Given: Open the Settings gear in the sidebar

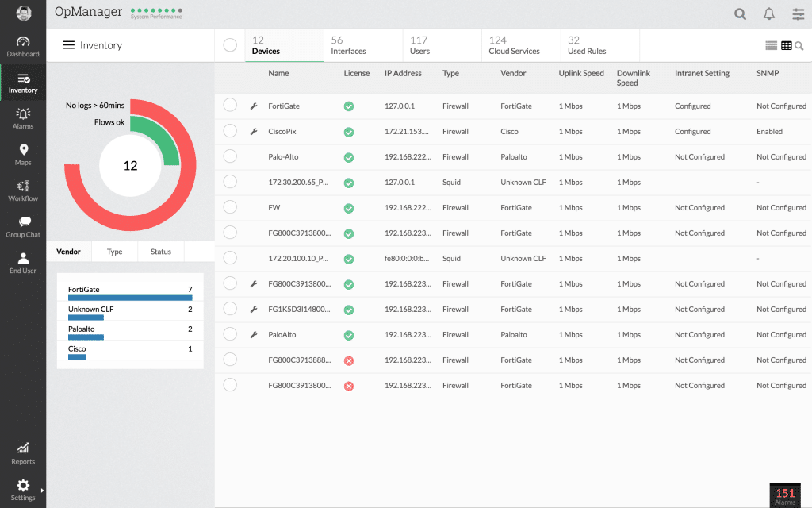Looking at the screenshot, I should tap(23, 486).
